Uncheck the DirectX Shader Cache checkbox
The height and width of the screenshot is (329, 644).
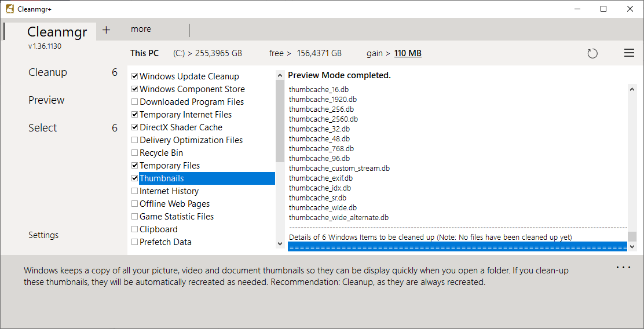[134, 127]
